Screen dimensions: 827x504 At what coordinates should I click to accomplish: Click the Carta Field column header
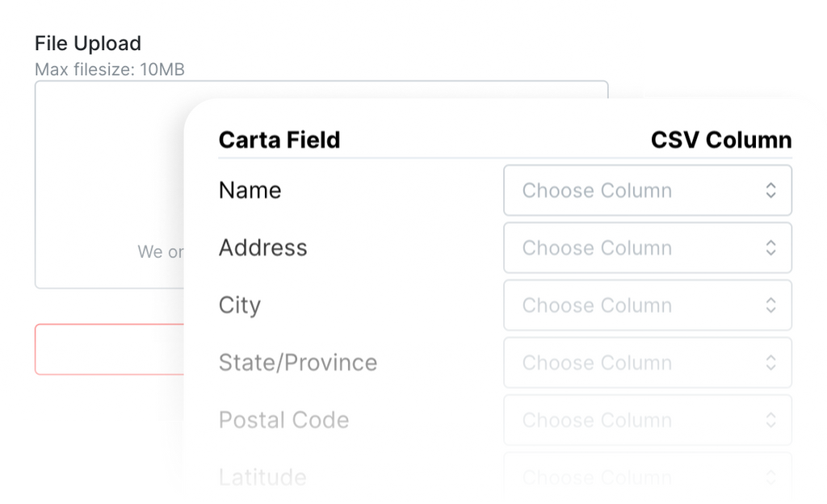[279, 141]
